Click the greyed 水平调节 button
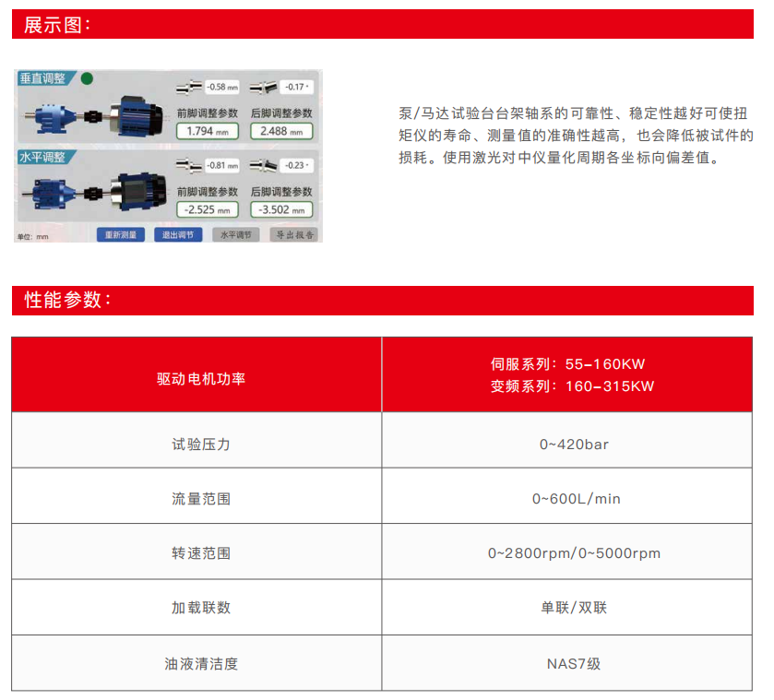The image size is (774, 700). pyautogui.click(x=236, y=235)
